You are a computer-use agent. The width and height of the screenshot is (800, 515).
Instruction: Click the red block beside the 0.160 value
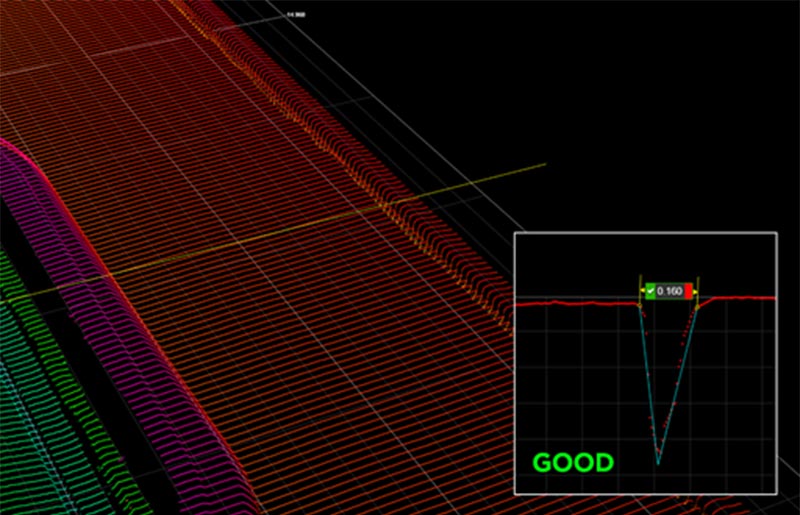click(x=688, y=291)
